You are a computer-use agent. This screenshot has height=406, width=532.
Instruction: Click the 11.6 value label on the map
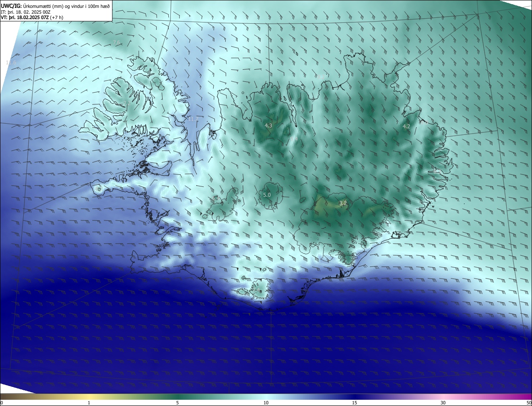click(11, 63)
